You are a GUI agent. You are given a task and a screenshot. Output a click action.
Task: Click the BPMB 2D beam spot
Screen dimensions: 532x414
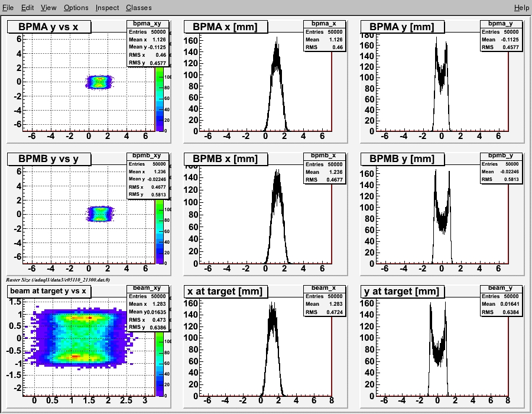pos(100,214)
